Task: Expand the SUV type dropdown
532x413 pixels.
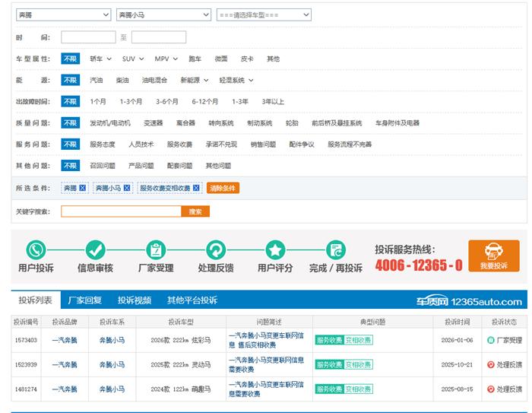Action: (132, 59)
